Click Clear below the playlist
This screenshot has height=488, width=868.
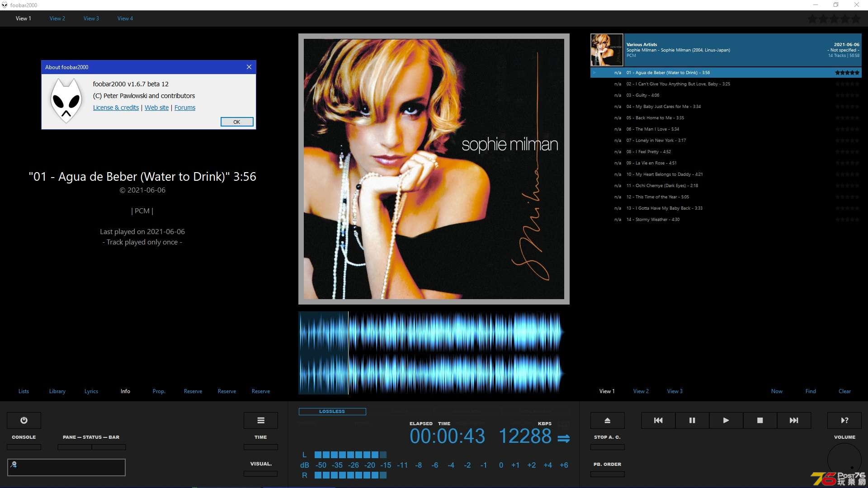point(844,391)
